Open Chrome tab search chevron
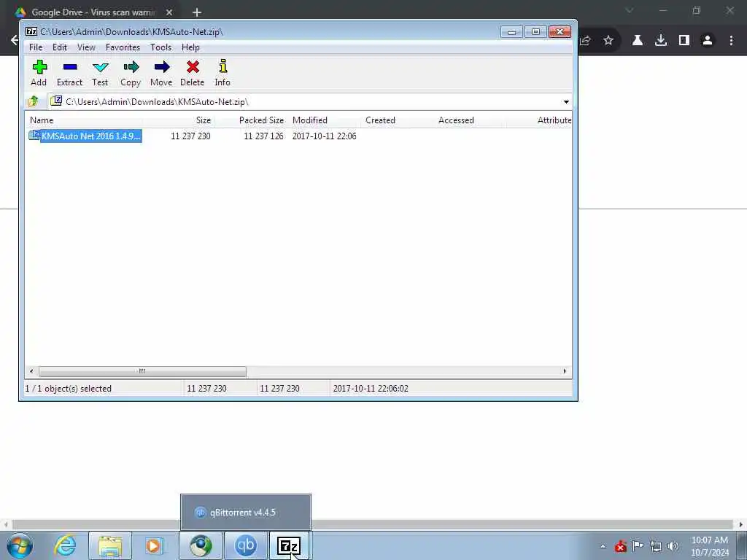Screen dimensions: 747x560 [x=630, y=10]
